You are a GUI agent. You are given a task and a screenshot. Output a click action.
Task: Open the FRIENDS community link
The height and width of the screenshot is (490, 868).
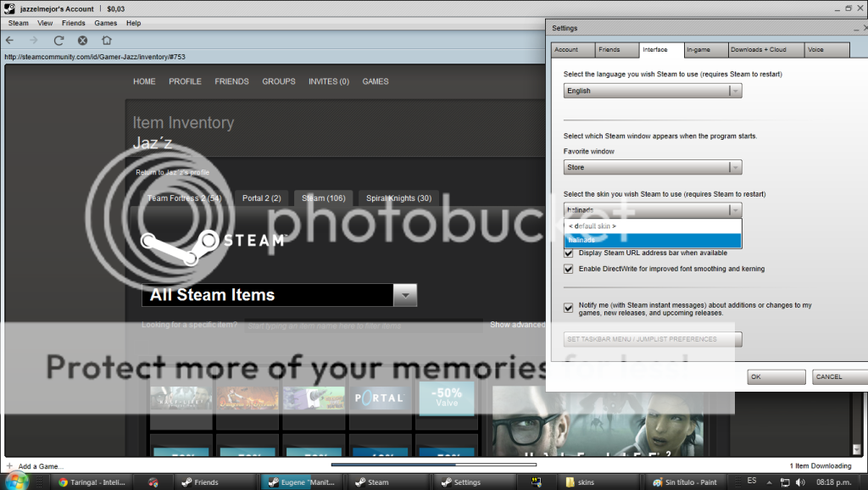click(x=231, y=81)
